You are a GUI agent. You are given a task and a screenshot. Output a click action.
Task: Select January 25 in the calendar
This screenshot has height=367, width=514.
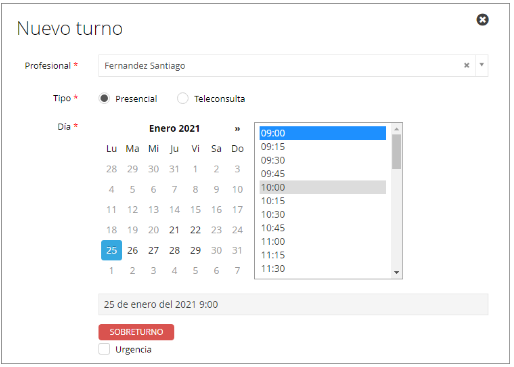pos(111,250)
